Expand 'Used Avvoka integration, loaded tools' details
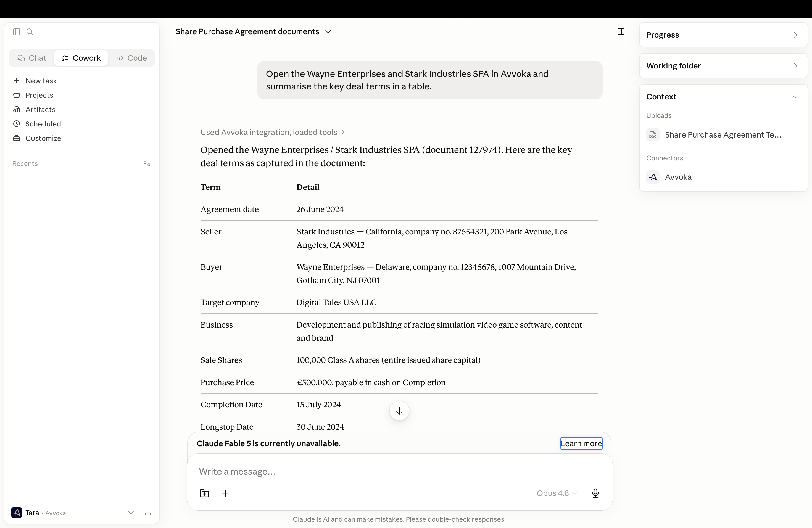Viewport: 812px width, 528px height. [x=273, y=132]
